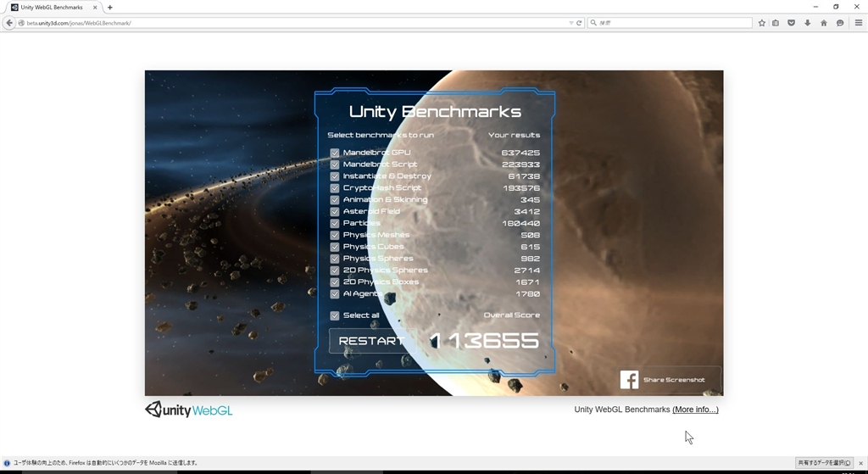The image size is (868, 474).
Task: Toggle the Particles checkbox
Action: [334, 223]
